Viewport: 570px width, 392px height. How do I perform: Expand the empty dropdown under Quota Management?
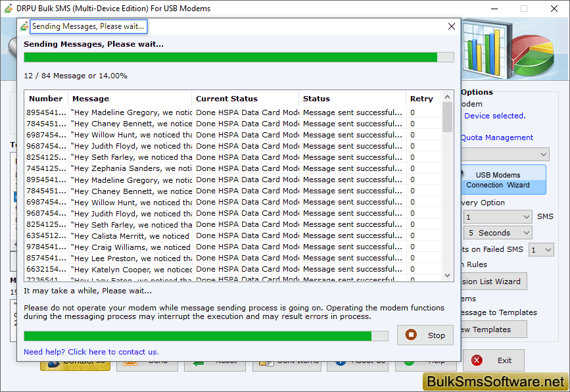pyautogui.click(x=505, y=154)
